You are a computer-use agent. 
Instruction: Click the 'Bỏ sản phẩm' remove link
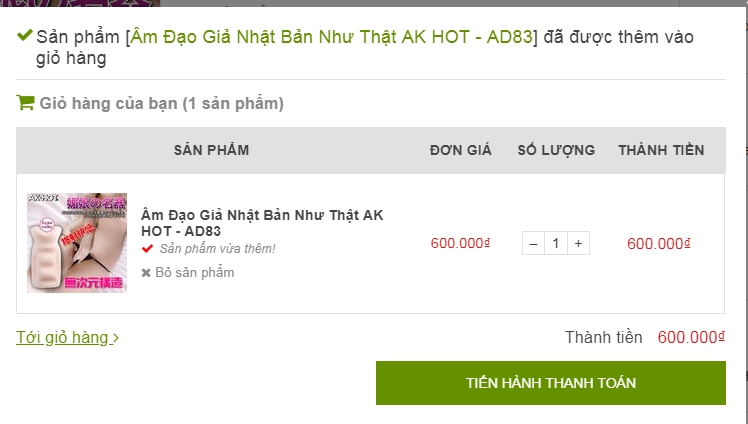(194, 272)
